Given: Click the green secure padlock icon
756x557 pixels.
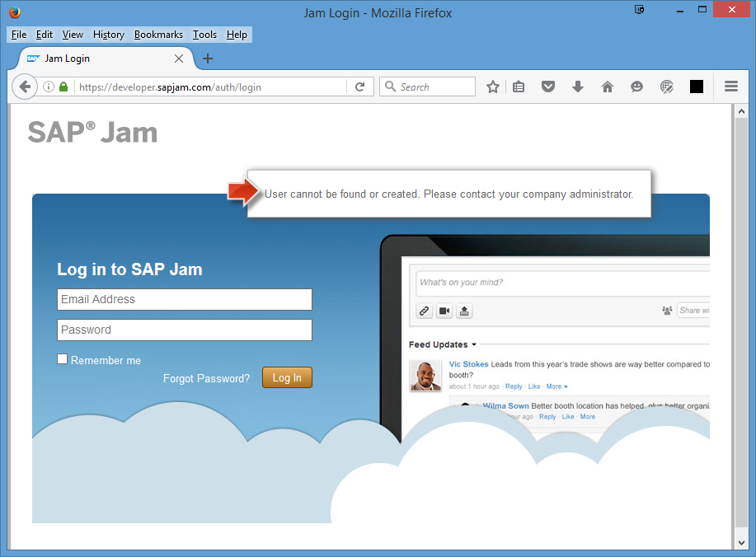Looking at the screenshot, I should [x=63, y=87].
